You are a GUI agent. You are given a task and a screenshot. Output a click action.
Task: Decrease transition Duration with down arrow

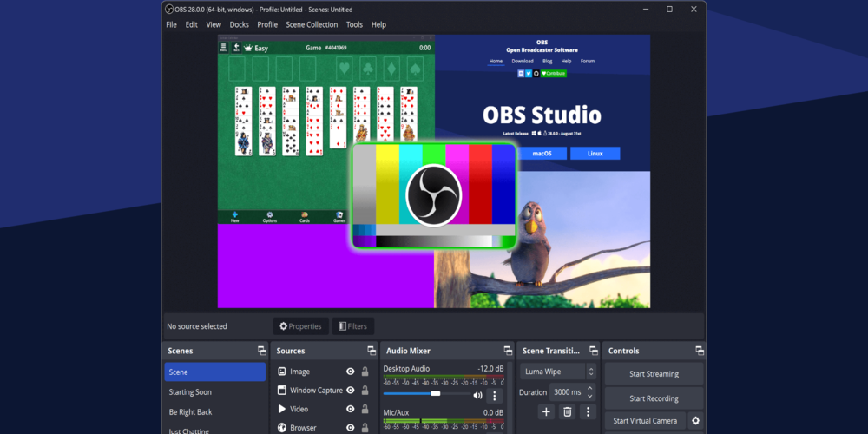coord(590,396)
